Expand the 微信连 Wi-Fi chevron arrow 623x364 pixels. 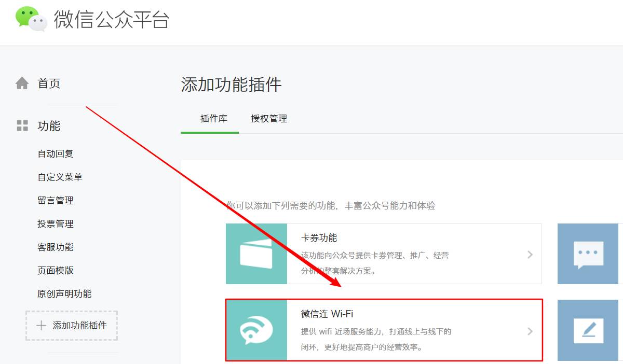point(530,331)
